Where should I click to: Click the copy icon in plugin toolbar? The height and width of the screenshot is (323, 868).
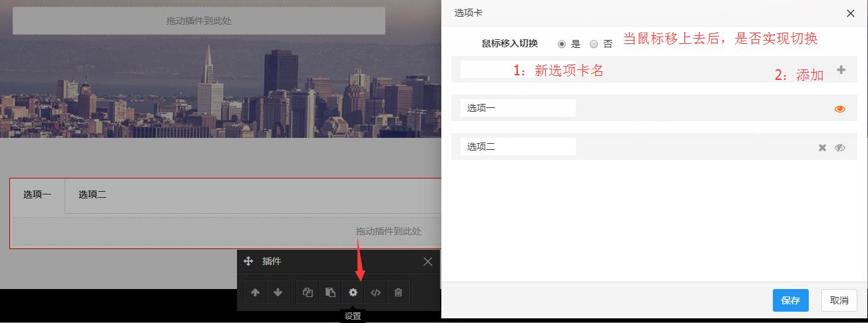[x=308, y=292]
